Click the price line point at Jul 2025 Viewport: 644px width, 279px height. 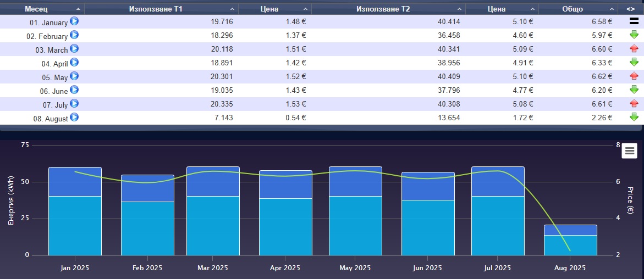[x=497, y=171]
